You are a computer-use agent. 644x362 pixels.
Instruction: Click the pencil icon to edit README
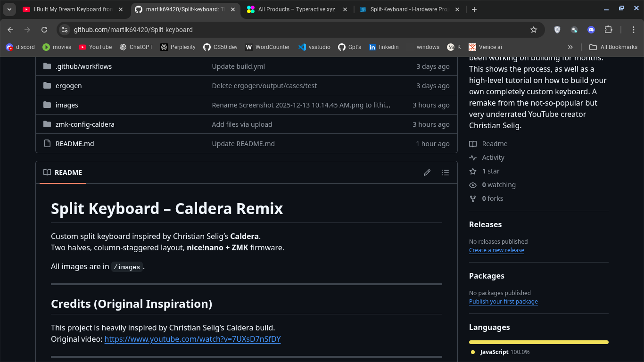427,173
